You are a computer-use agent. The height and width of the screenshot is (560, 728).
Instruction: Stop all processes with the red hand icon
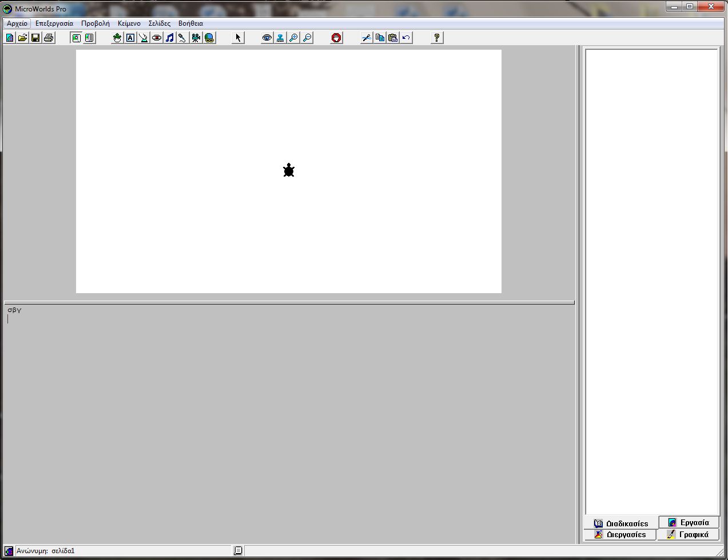[336, 38]
